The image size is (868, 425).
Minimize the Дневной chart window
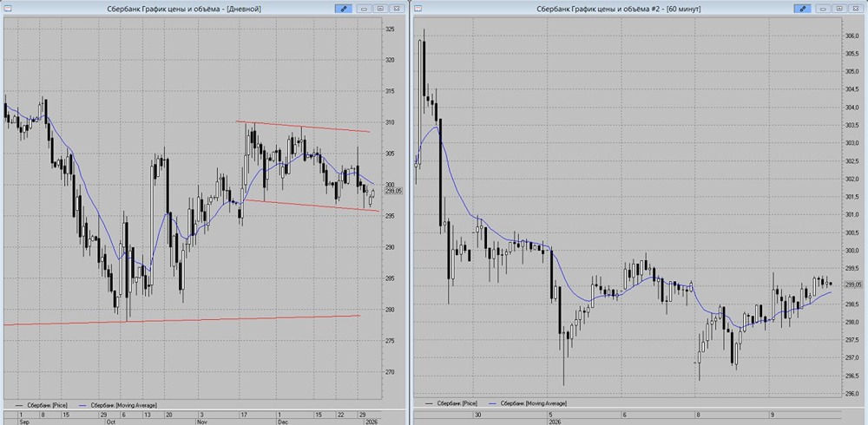365,9
